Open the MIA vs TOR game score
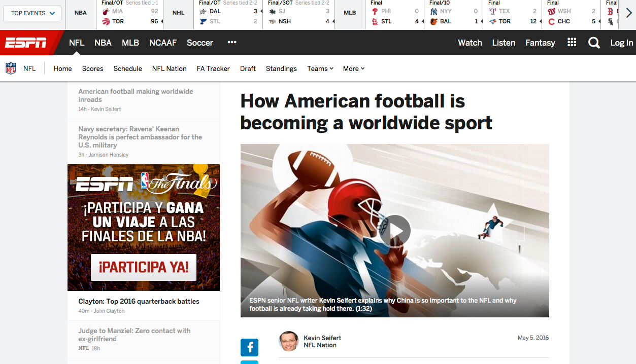The image size is (636, 364). 130,15
